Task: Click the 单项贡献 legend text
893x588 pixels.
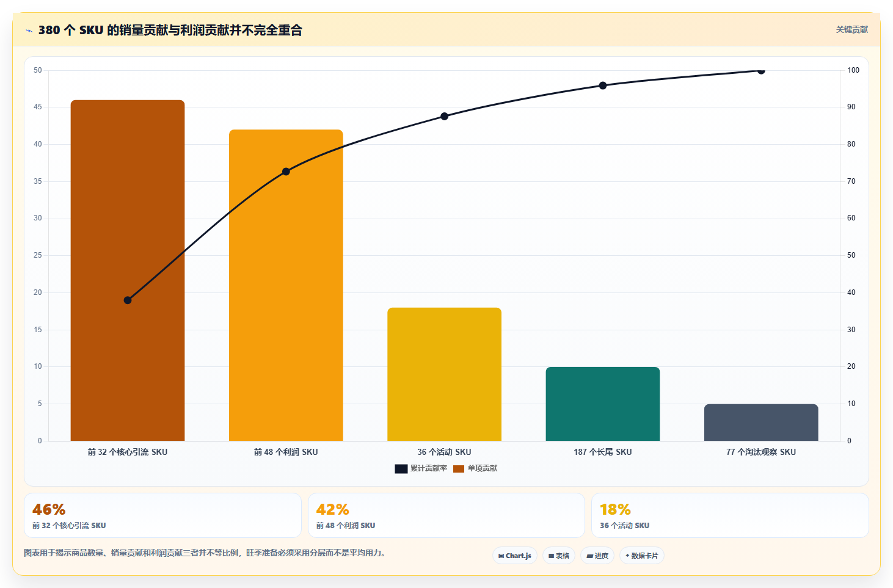Action: click(x=483, y=468)
